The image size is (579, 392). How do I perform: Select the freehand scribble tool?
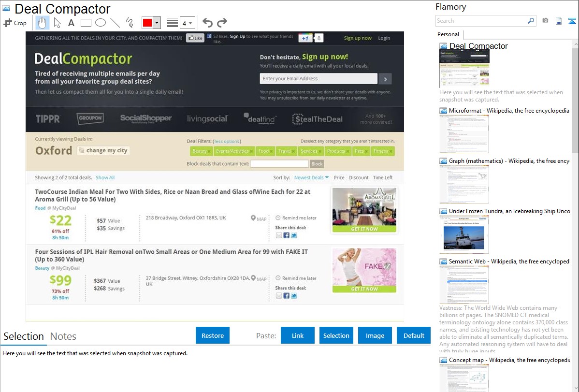pyautogui.click(x=130, y=23)
